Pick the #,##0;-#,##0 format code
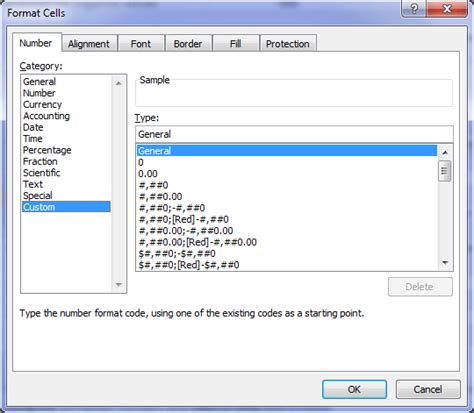This screenshot has width=474, height=413. pos(287,208)
